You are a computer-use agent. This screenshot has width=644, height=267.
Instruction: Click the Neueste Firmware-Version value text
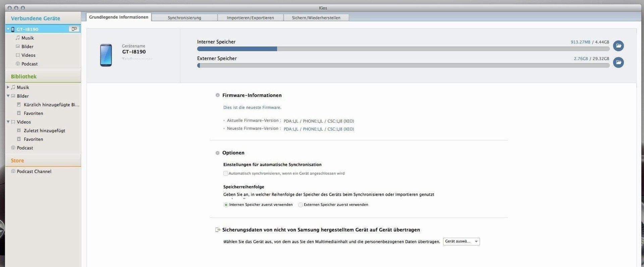[319, 129]
